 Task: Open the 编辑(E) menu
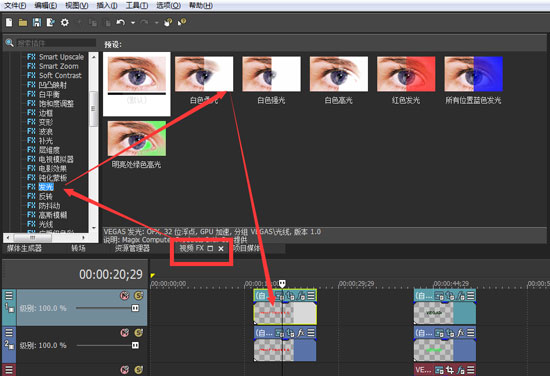(x=46, y=5)
